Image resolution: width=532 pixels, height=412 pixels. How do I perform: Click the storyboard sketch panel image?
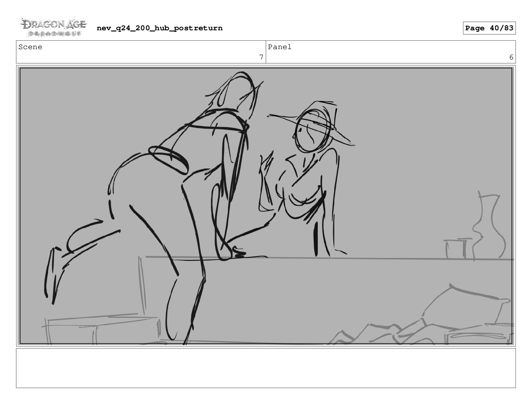tap(266, 206)
